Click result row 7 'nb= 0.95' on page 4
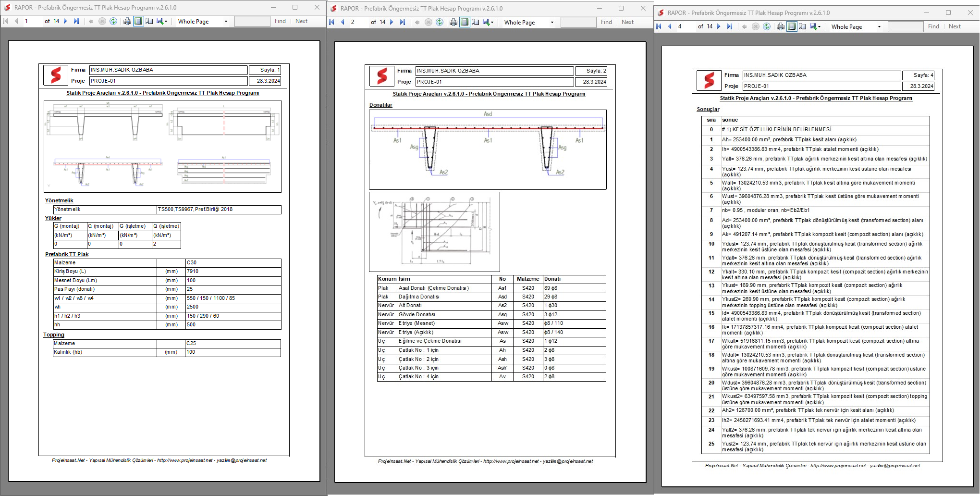This screenshot has height=496, width=980. point(815,211)
